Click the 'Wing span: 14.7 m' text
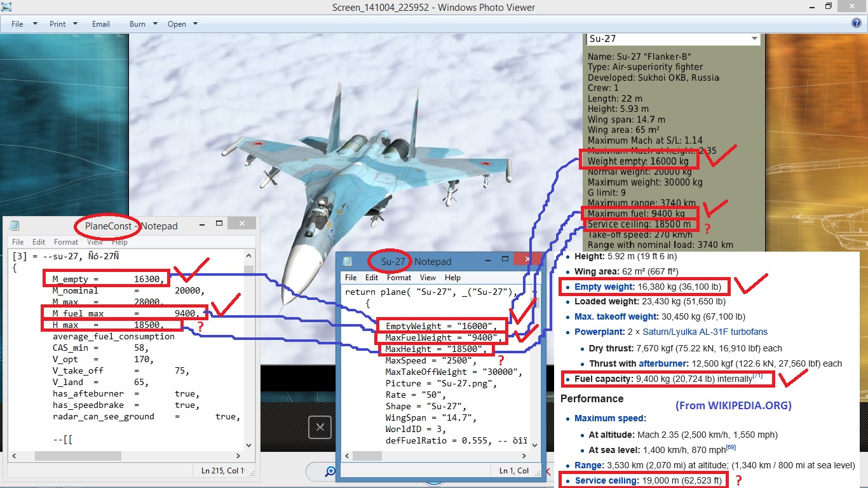 coord(627,119)
